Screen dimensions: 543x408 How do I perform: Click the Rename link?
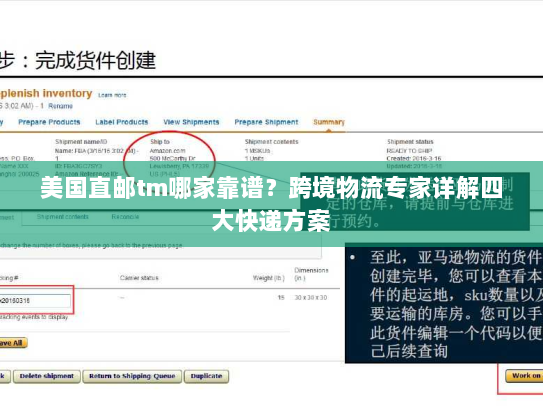(60, 106)
